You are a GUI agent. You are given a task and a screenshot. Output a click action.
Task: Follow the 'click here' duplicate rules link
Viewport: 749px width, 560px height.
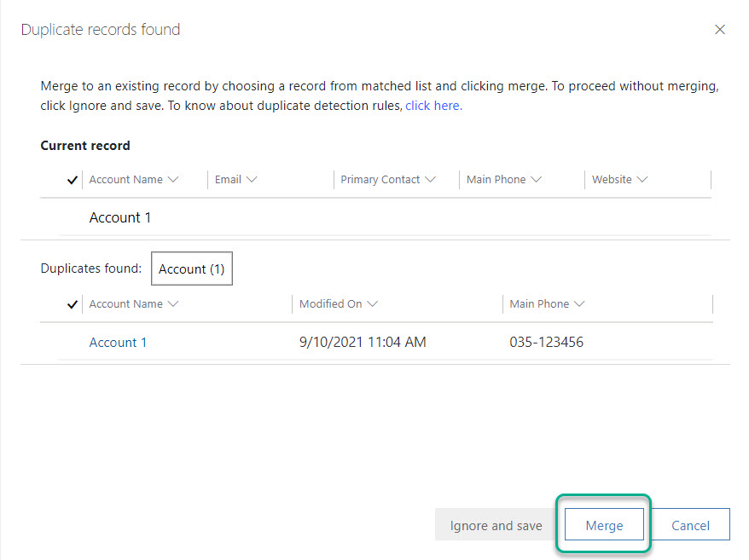tap(433, 106)
